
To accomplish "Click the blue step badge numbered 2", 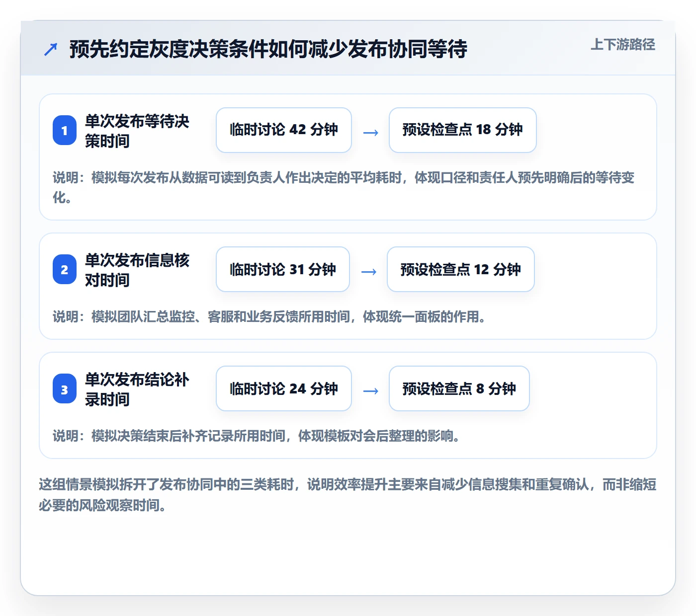I will point(65,269).
